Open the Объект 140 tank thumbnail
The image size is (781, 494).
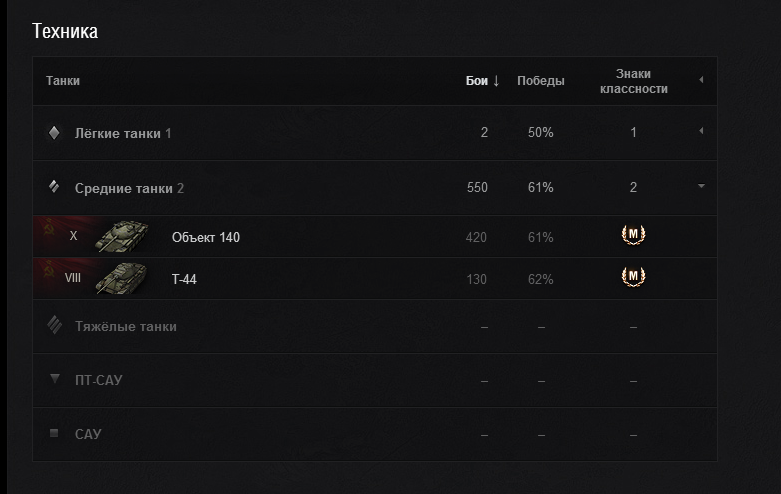point(122,237)
